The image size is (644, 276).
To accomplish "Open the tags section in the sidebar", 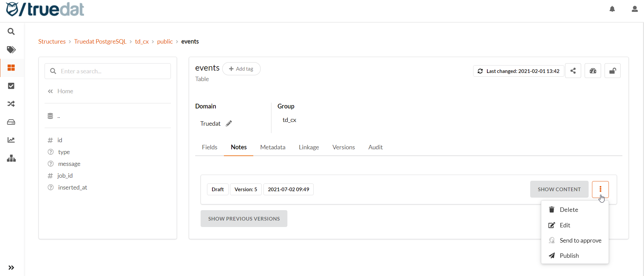I will pyautogui.click(x=11, y=50).
